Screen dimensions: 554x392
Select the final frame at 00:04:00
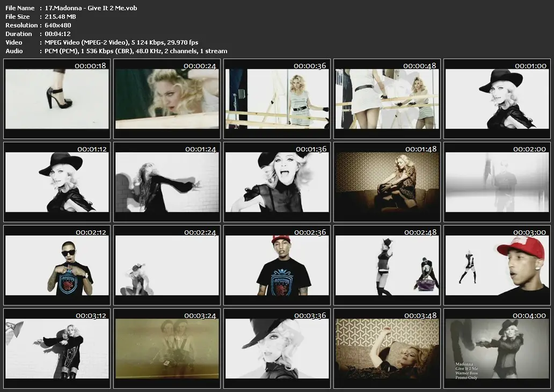pos(497,349)
